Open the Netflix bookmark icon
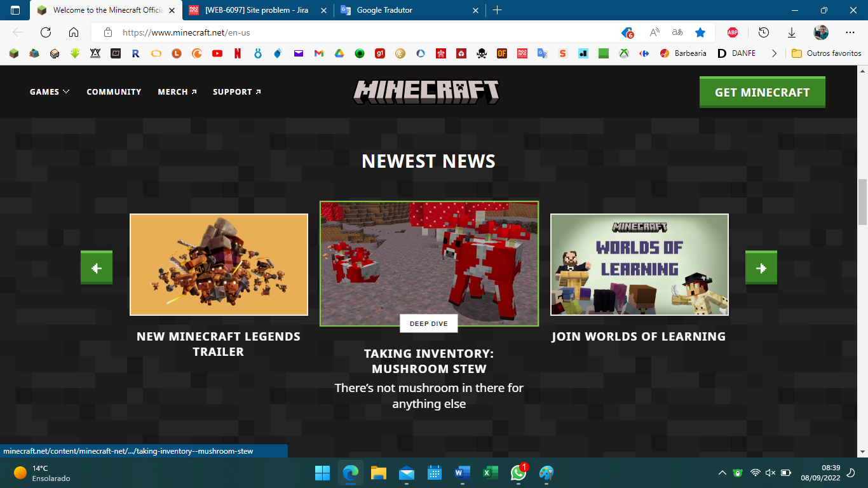This screenshot has width=868, height=488. 238,53
